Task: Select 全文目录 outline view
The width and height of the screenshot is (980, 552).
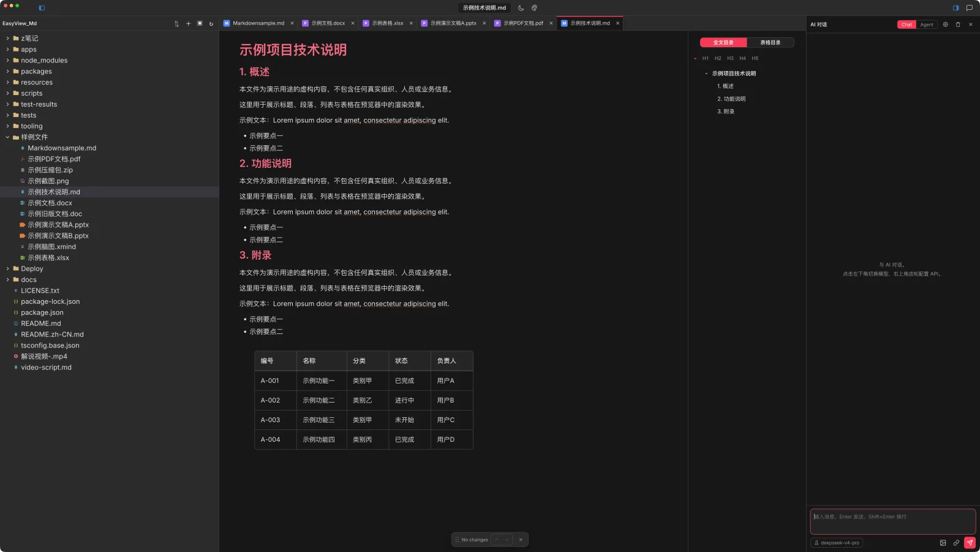Action: tap(723, 42)
